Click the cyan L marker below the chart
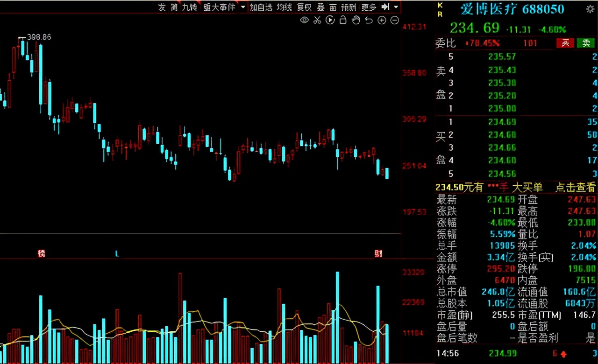This screenshot has height=364, width=598. [x=117, y=253]
